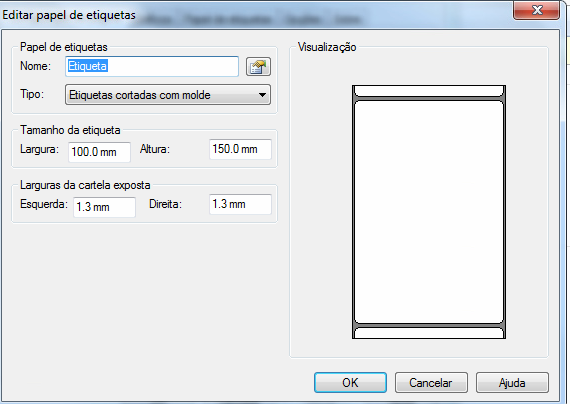Select the Altura 150.0 mm field

point(240,149)
